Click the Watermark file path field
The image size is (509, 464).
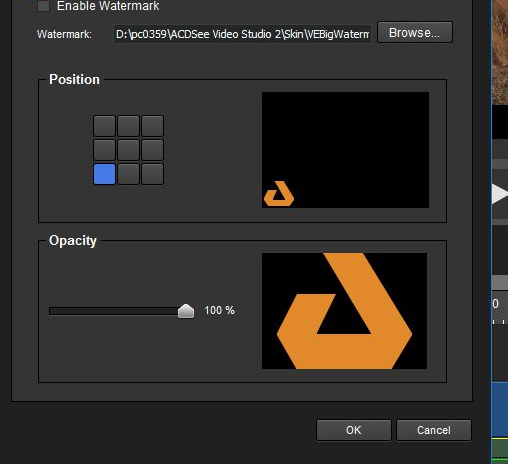(242, 34)
